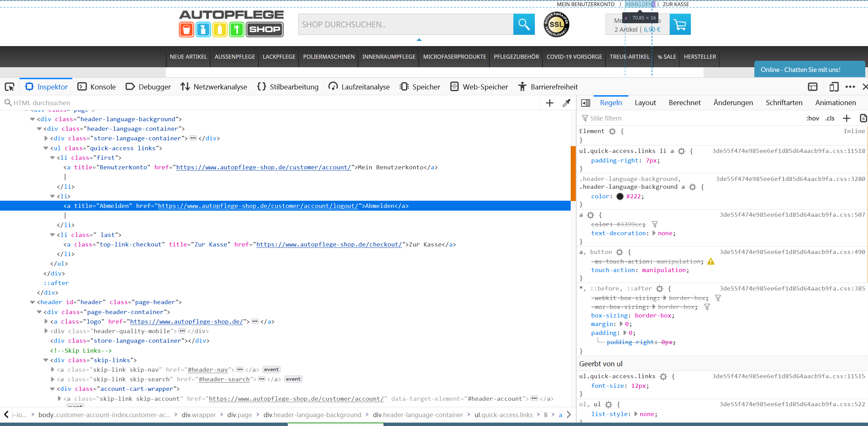Expand the store-language-container div node
Image resolution: width=868 pixels, height=426 pixels.
pos(46,138)
